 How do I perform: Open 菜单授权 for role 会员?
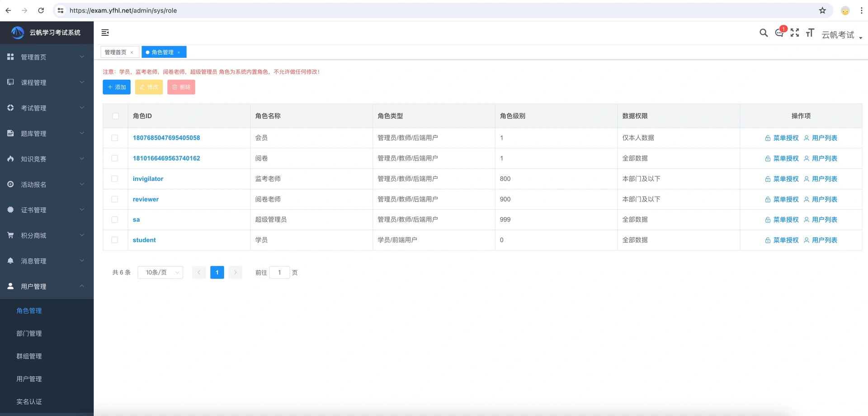point(782,138)
